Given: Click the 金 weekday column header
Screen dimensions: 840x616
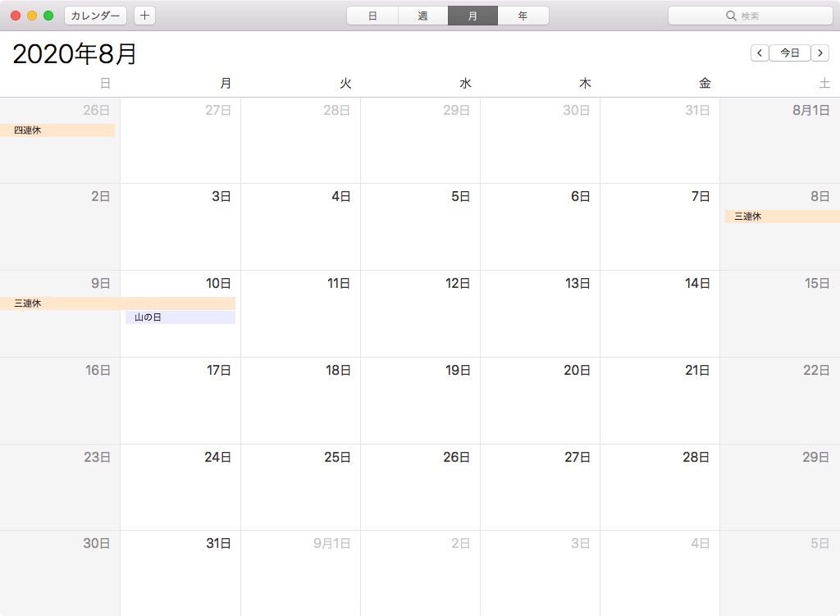Looking at the screenshot, I should (x=705, y=83).
